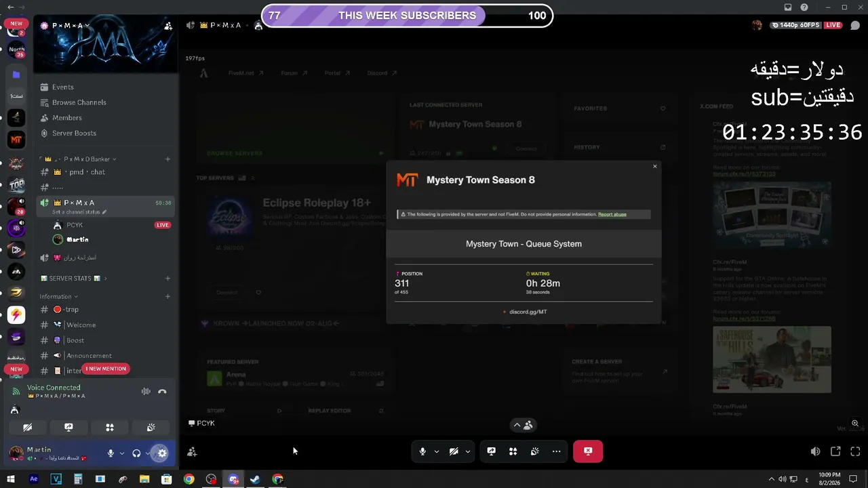This screenshot has width=868, height=488.
Task: Open headphone output options arrow in user panel
Action: tap(148, 453)
